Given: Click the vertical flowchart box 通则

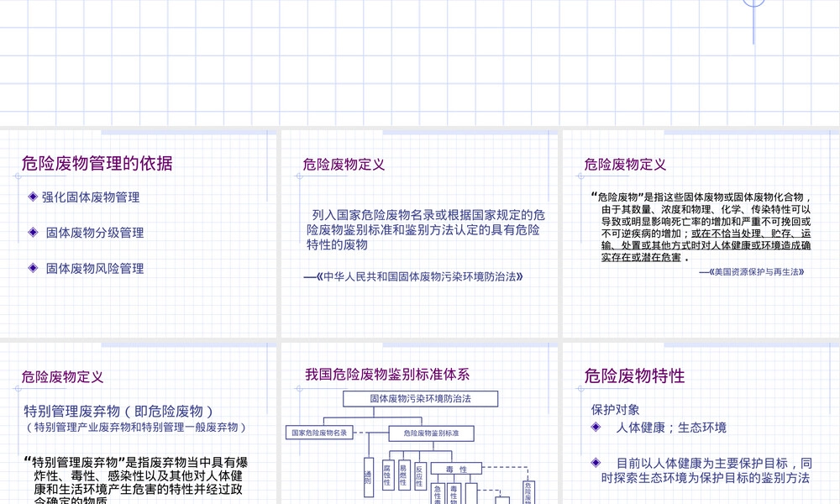Looking at the screenshot, I should (x=369, y=477).
